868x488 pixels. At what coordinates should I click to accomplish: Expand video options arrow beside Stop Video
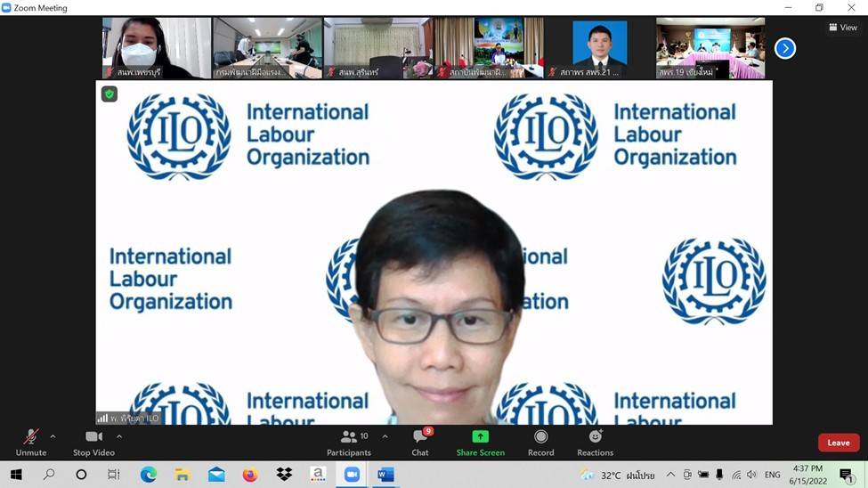pos(119,436)
